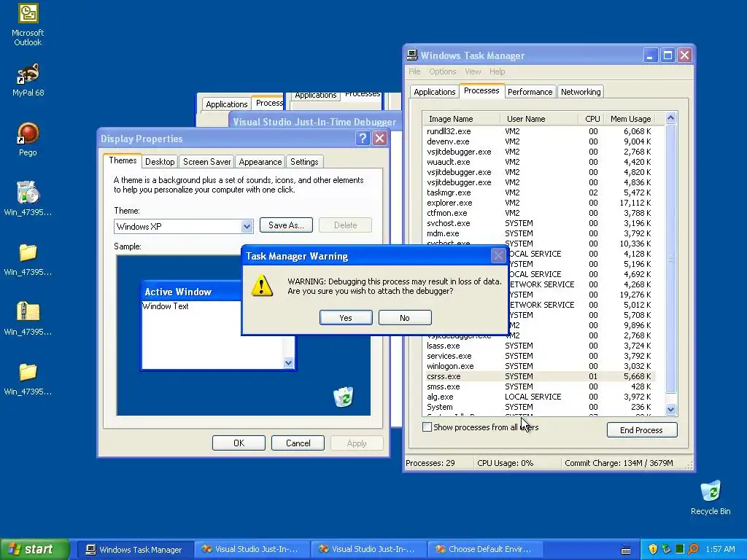This screenshot has width=747, height=560.
Task: Select the wuauclt.exe process row
Action: click(x=539, y=162)
